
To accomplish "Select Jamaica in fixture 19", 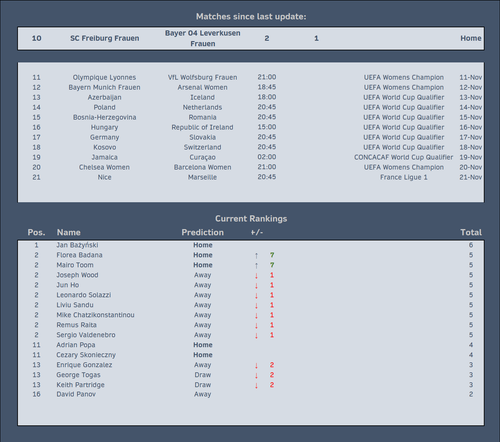I will (x=104, y=157).
